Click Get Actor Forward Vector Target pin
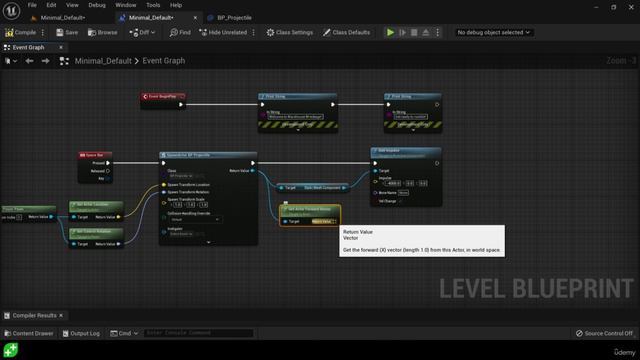 [x=285, y=221]
